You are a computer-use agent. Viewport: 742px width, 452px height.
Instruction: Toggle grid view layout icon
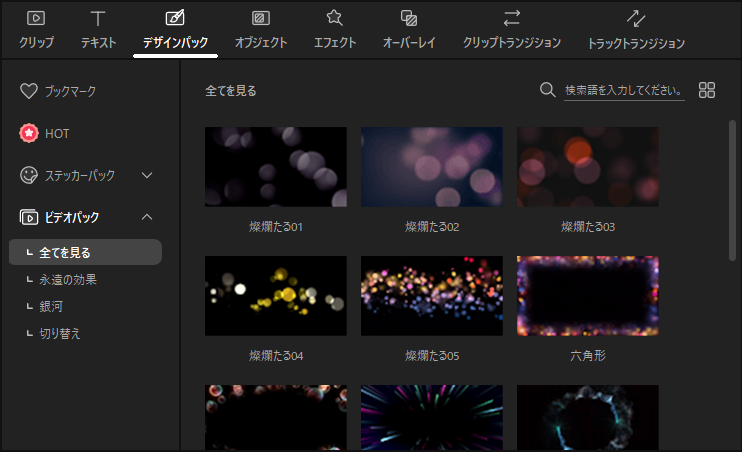click(707, 90)
